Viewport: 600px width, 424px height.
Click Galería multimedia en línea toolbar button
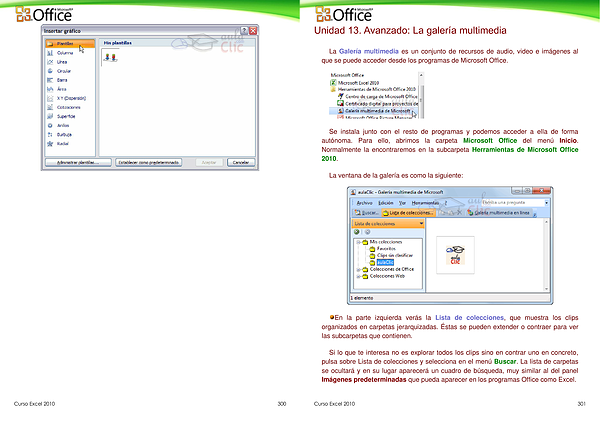coord(499,213)
